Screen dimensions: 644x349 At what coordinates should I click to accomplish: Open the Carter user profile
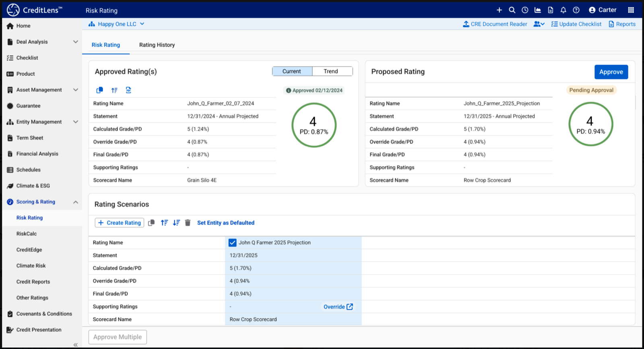[x=603, y=10]
